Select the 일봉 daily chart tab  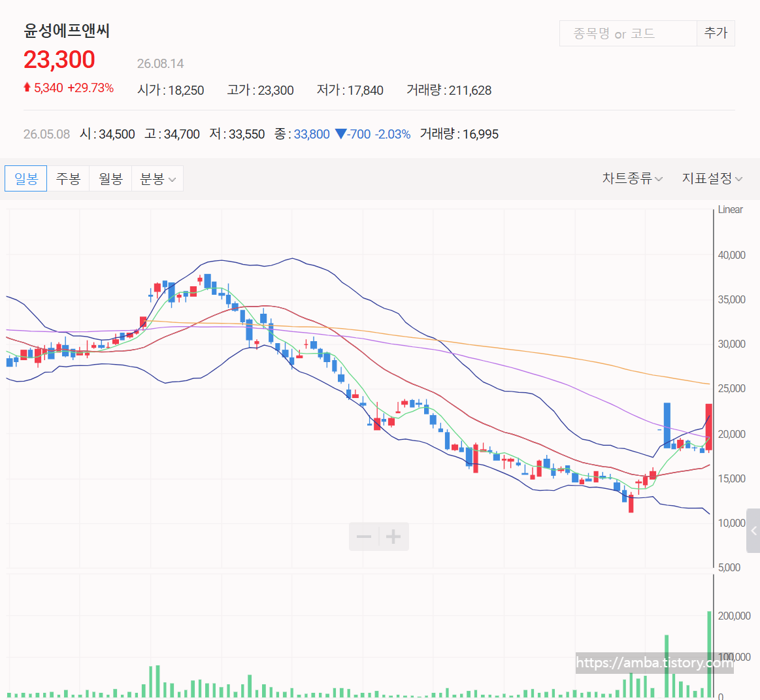pyautogui.click(x=25, y=178)
